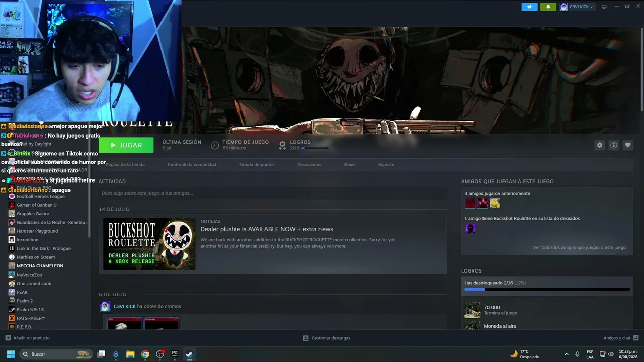Open the green notifications bell

pos(548,7)
